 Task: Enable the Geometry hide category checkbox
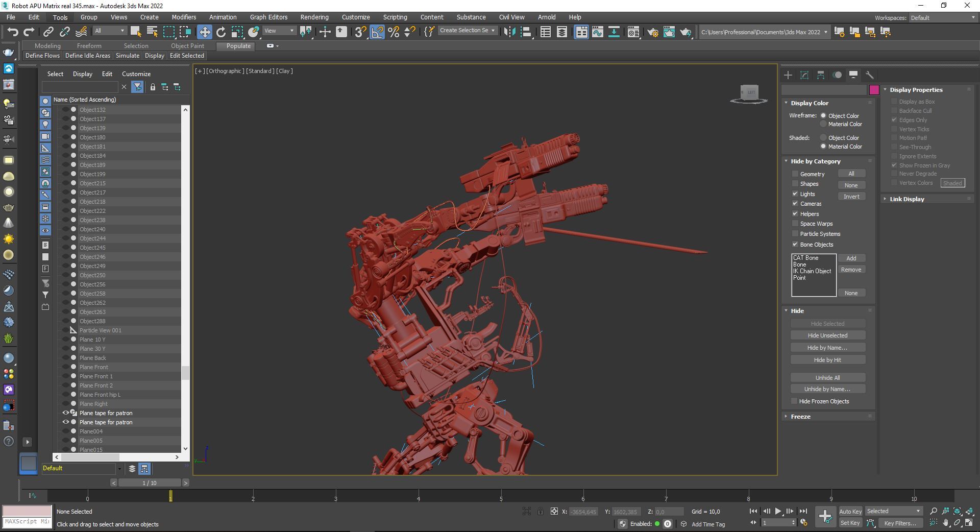[795, 174]
